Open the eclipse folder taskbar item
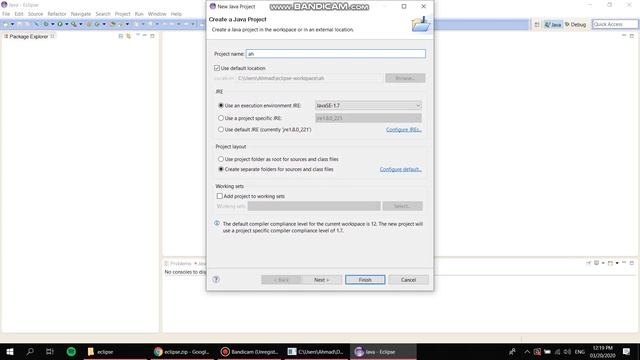Image resolution: width=640 pixels, height=360 pixels. pyautogui.click(x=114, y=351)
